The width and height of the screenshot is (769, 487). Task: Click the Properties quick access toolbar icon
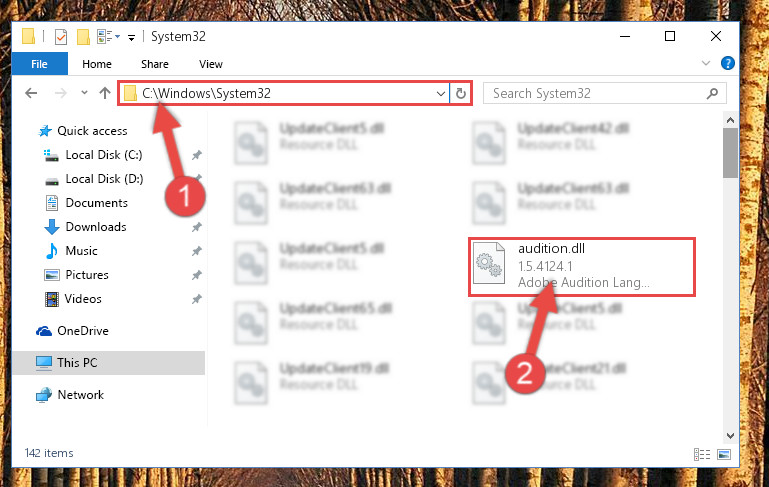[61, 37]
